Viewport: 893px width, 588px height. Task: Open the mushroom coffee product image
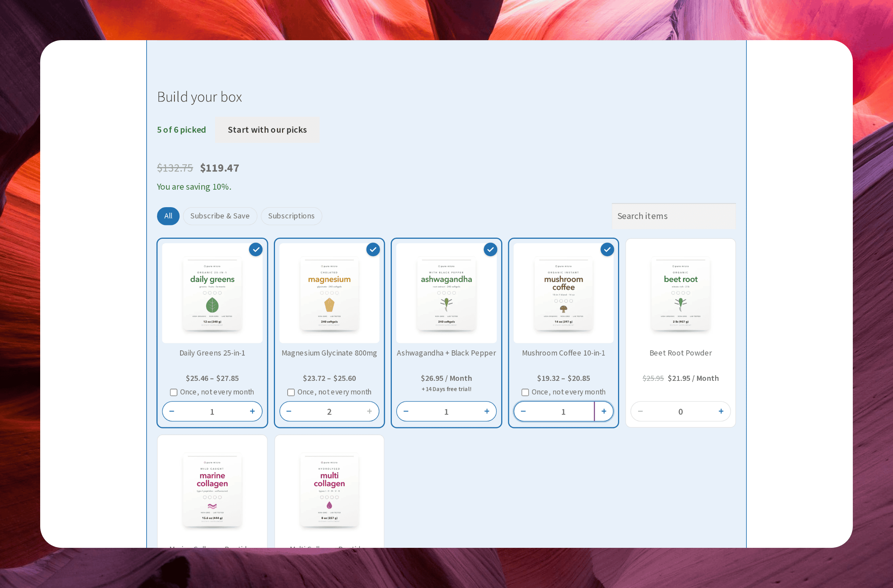point(564,293)
